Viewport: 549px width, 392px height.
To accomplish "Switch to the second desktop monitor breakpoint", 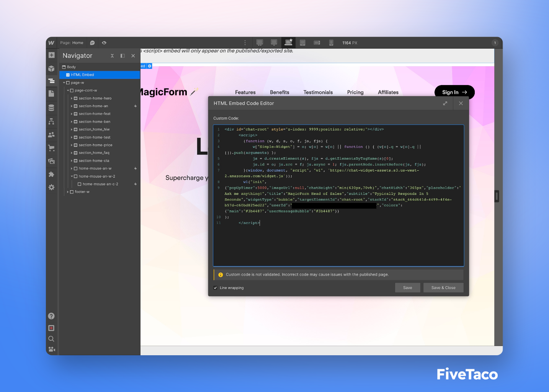I will (x=274, y=42).
